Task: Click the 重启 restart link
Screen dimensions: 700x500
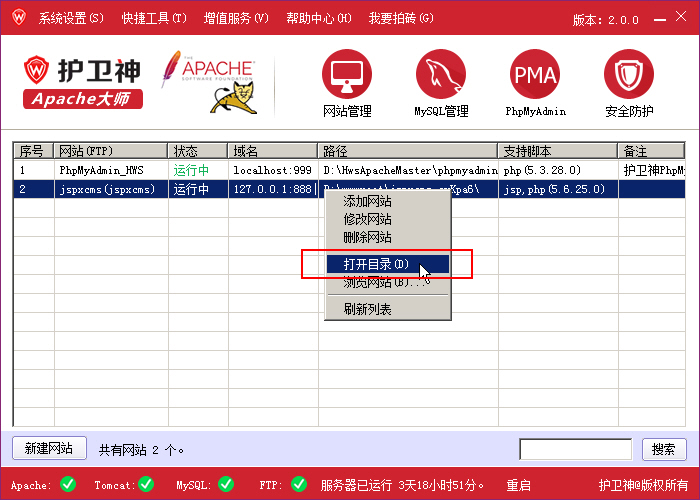Action: [x=518, y=485]
